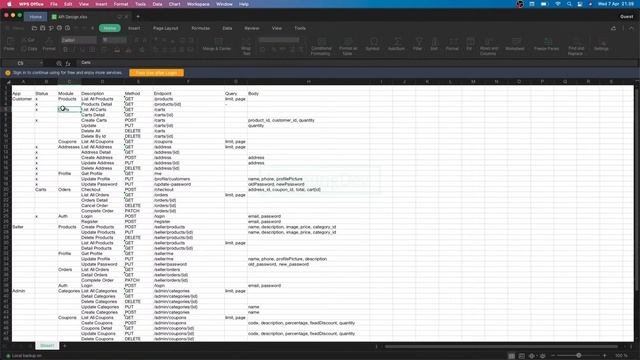Click the Freeze Panes tool

(547, 44)
